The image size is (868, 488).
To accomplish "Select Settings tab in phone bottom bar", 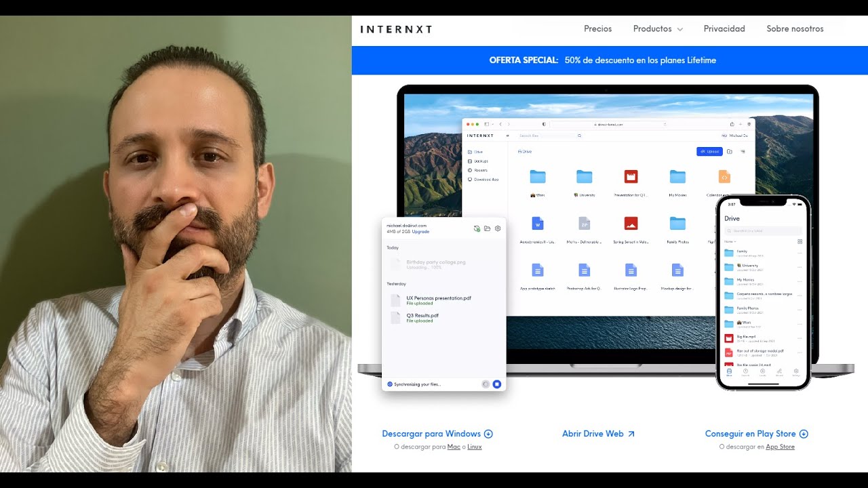I will [796, 372].
